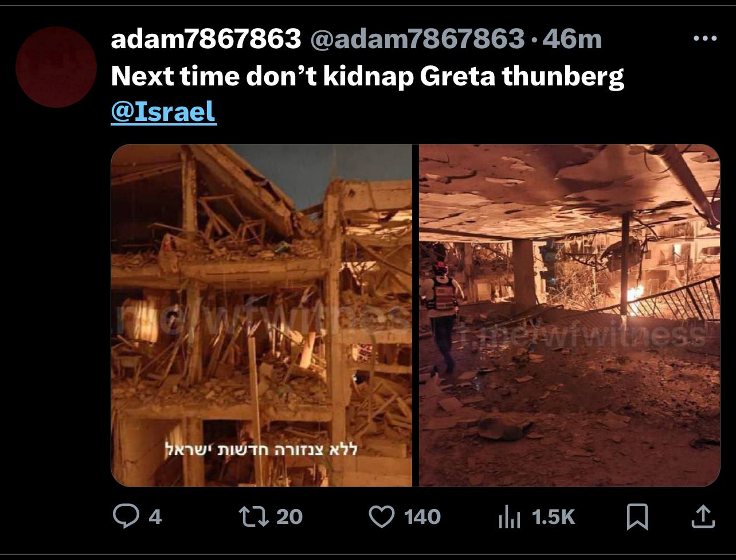This screenshot has height=560, width=736.
Task: Click the like count 140
Action: (422, 517)
